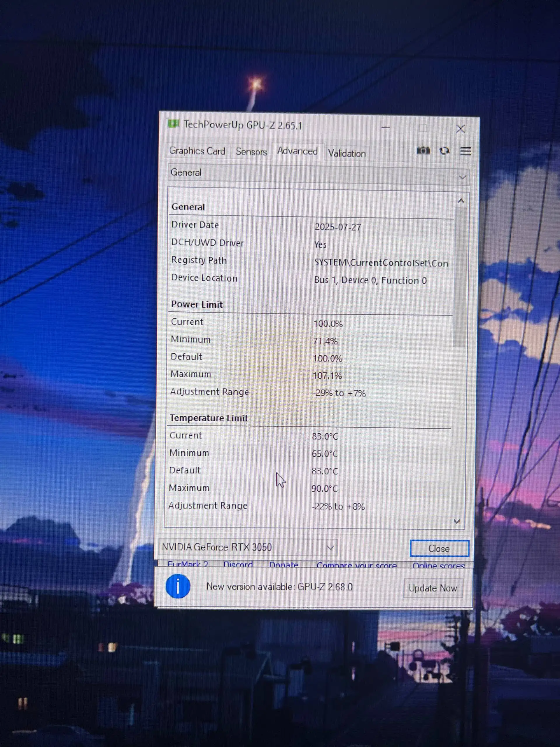Click the refresh icon in GPU-Z
This screenshot has height=747, width=560.
pos(444,151)
